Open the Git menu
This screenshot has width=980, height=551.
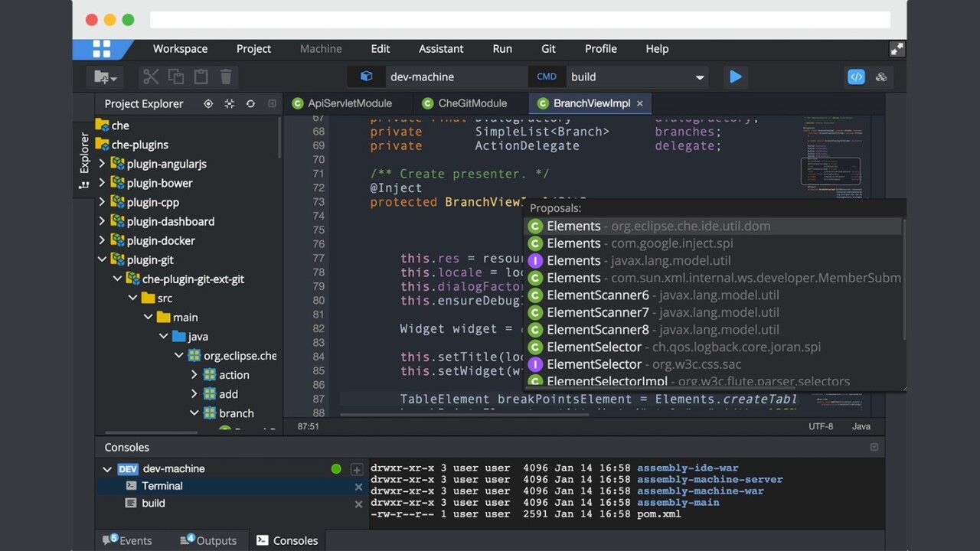(548, 48)
